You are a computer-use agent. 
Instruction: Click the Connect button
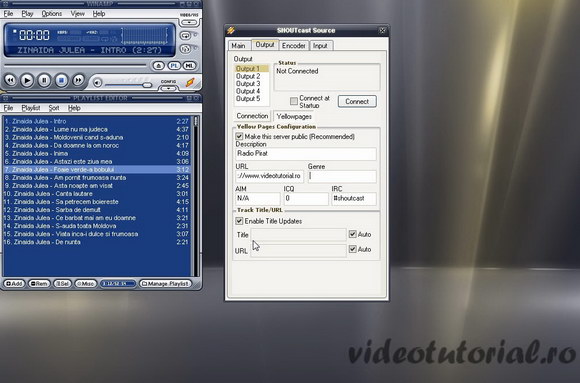tap(357, 101)
